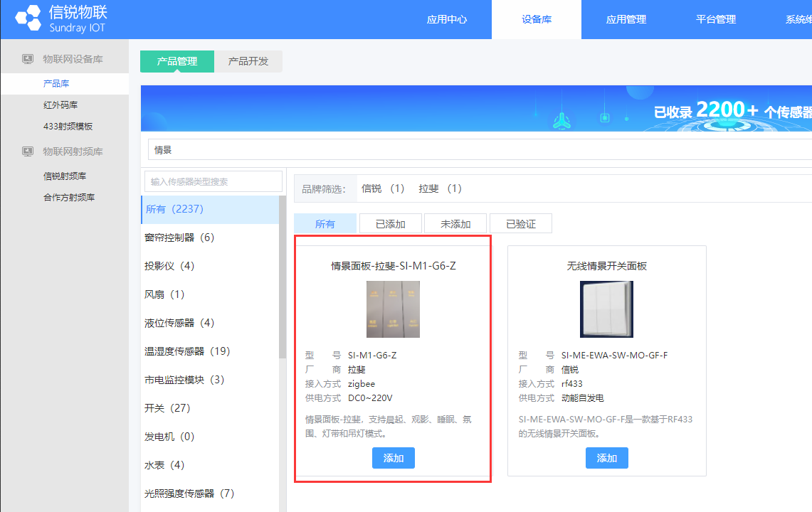Filter brand by 信锐 (1)
Screen dimensions: 812x512
[383, 188]
